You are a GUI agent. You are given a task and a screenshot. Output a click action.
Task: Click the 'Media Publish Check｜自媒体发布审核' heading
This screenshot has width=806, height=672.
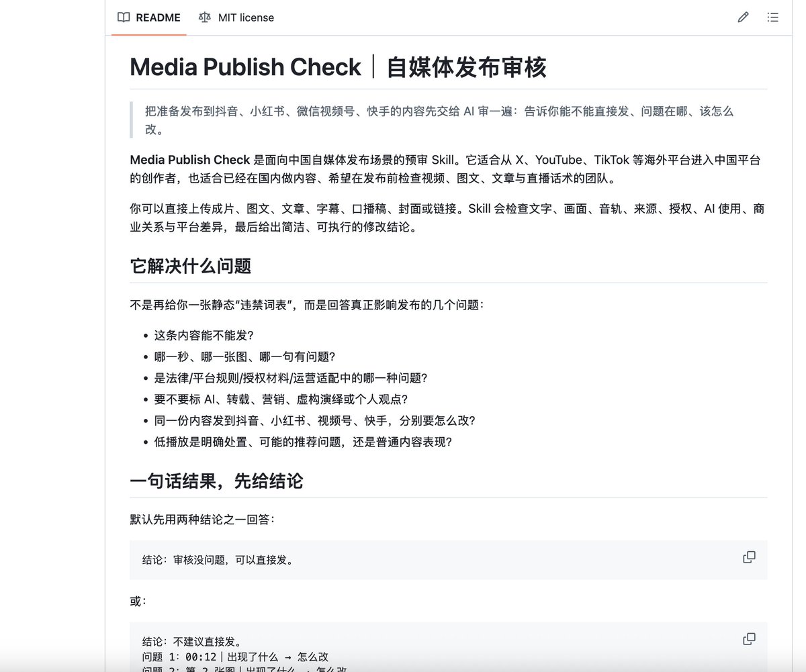pos(338,67)
